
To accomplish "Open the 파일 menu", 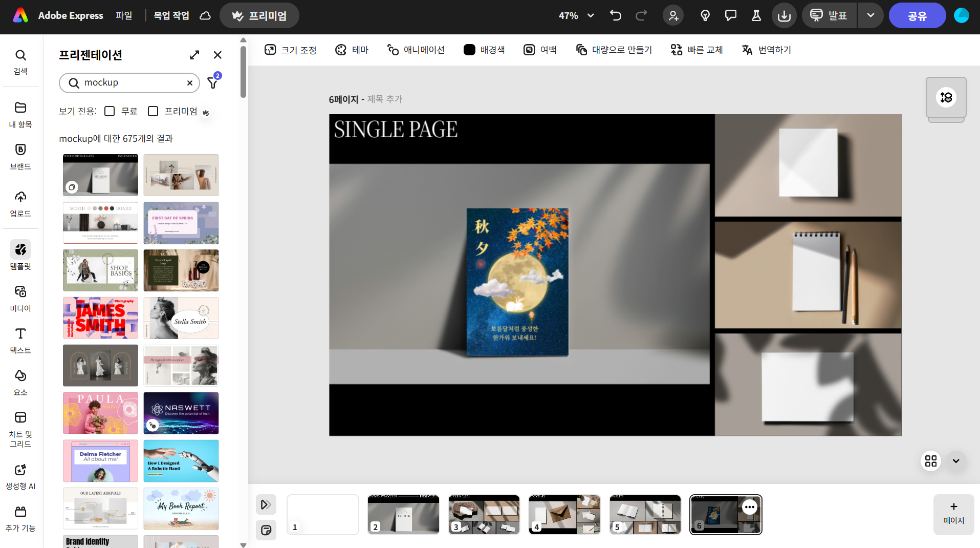I will click(x=124, y=15).
